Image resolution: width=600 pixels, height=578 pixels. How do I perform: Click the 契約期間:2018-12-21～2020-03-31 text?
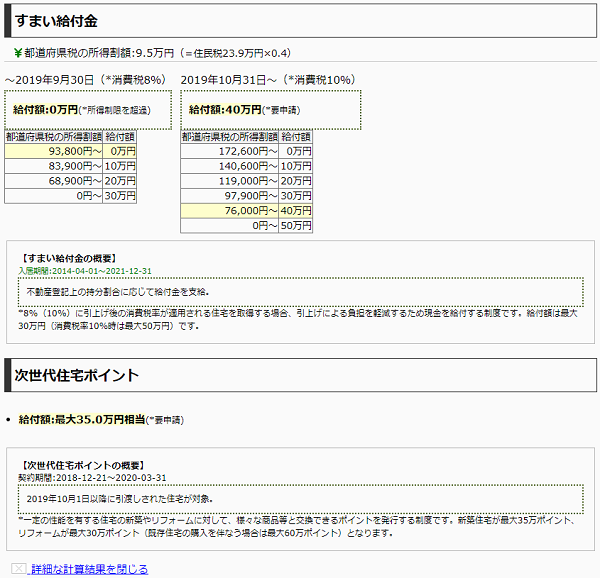(x=92, y=478)
